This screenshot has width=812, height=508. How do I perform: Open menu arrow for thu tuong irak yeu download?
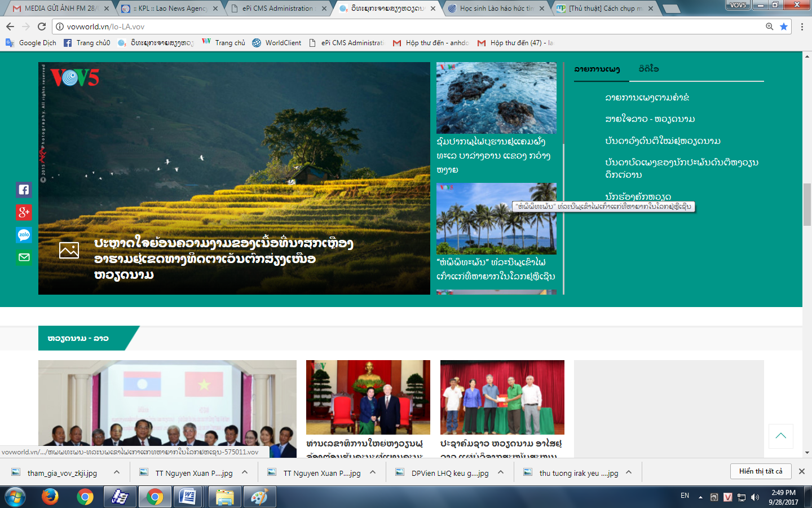[x=629, y=472]
